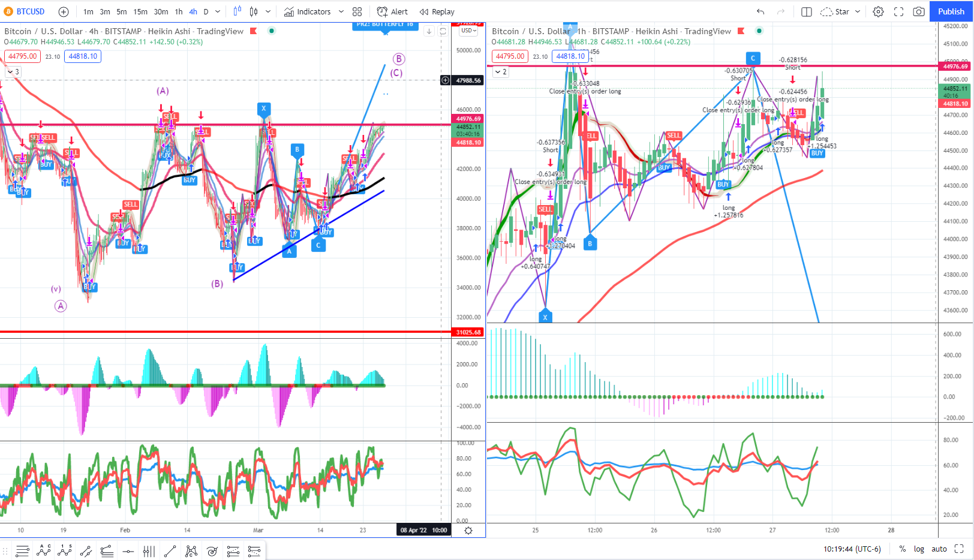Click the red 31025.68 horizontal line price label

coord(468,332)
